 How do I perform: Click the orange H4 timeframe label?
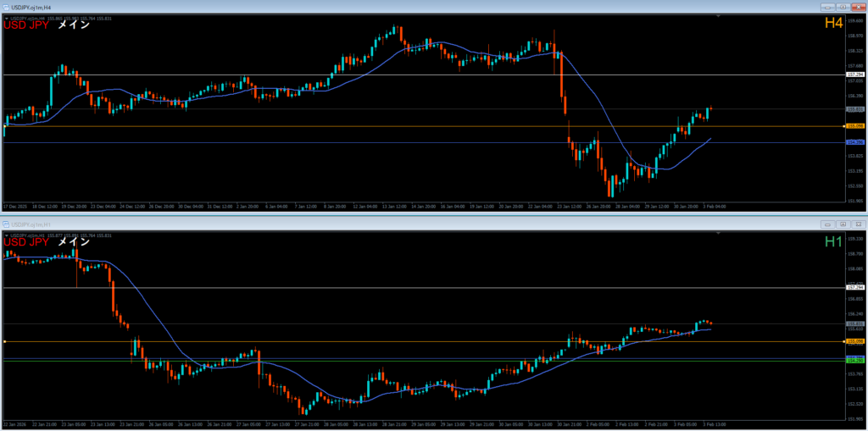(x=833, y=24)
